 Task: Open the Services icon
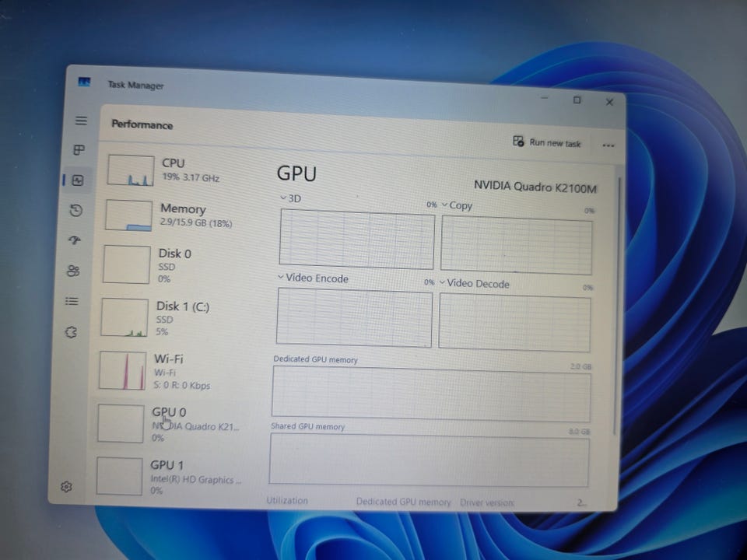71,332
